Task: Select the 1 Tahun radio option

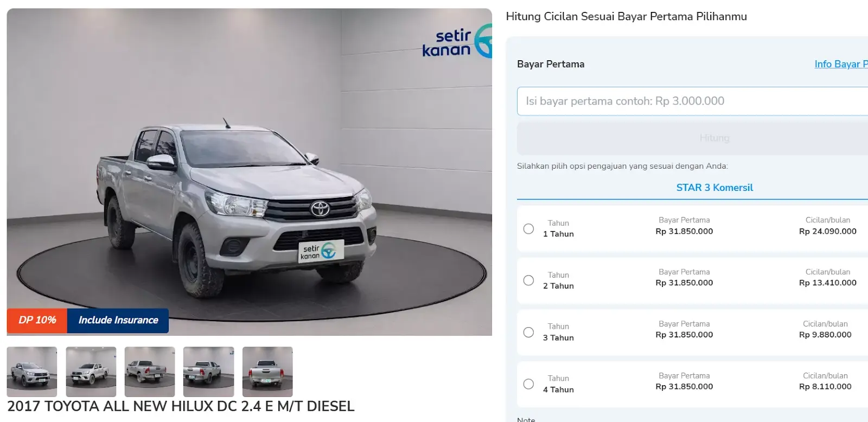Action: (528, 229)
